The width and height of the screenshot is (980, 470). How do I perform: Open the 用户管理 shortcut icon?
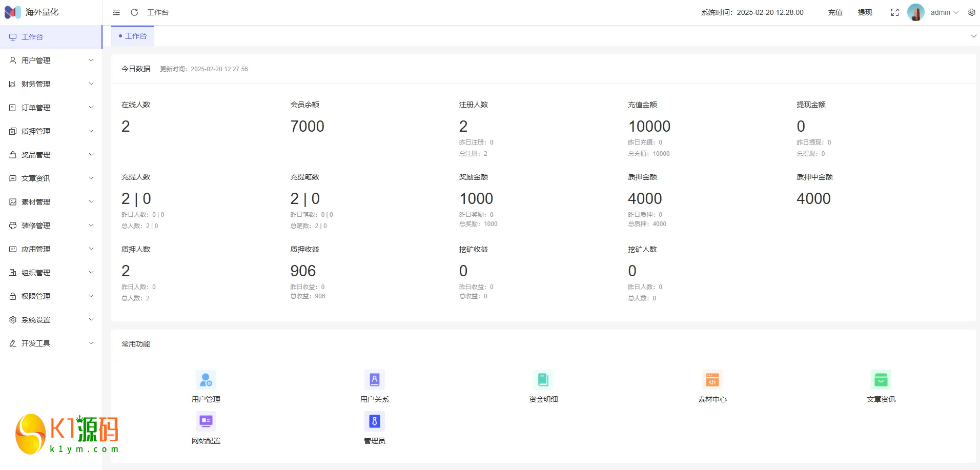(x=206, y=380)
